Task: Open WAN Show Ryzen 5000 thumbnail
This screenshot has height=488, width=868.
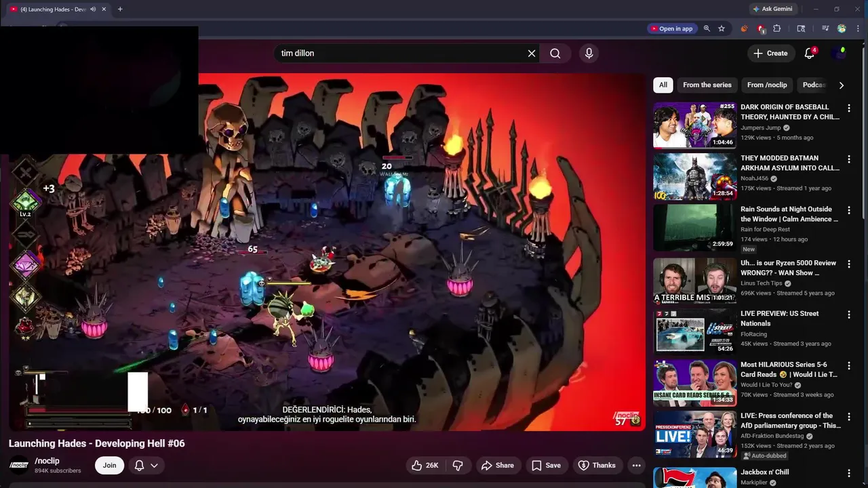Action: pyautogui.click(x=695, y=281)
